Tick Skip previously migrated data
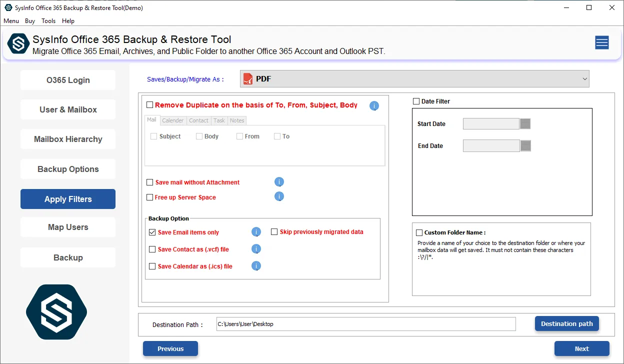This screenshot has height=364, width=624. pos(274,232)
